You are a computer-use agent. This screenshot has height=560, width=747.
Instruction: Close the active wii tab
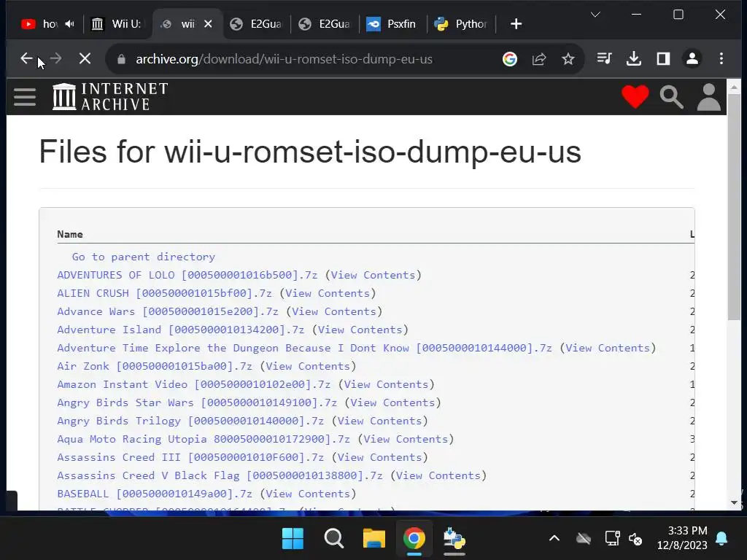coord(208,24)
